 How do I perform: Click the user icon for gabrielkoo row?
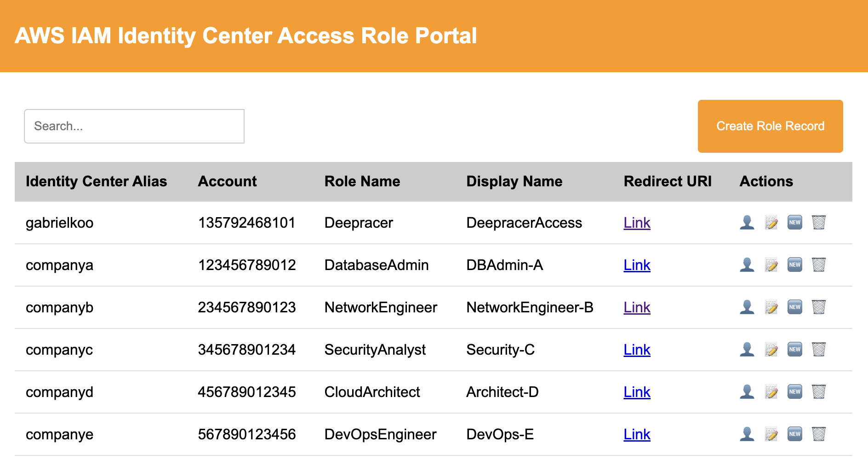[x=747, y=223]
